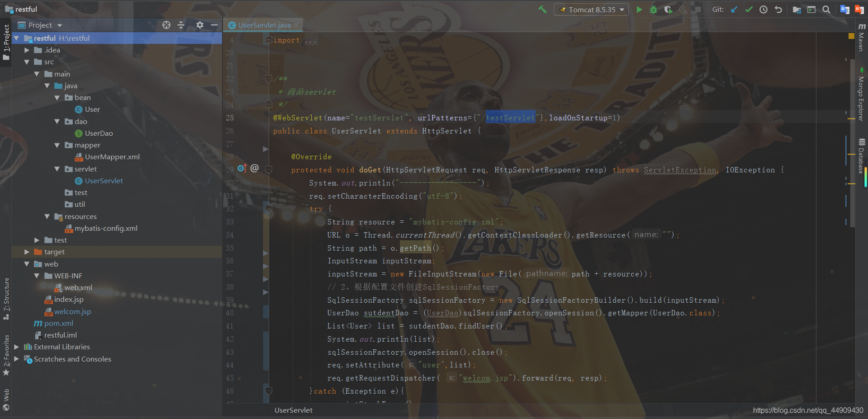Open Search Everywhere magnifier icon

coord(826,10)
